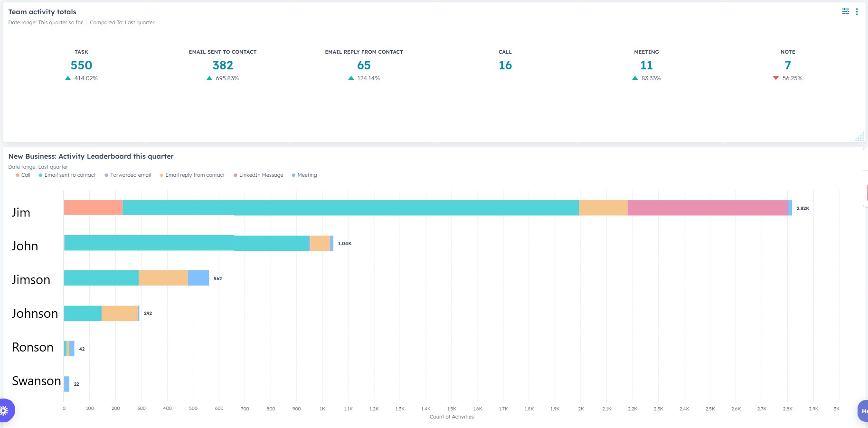Click Ronson's 42 total label
The image size is (868, 428).
(82, 349)
